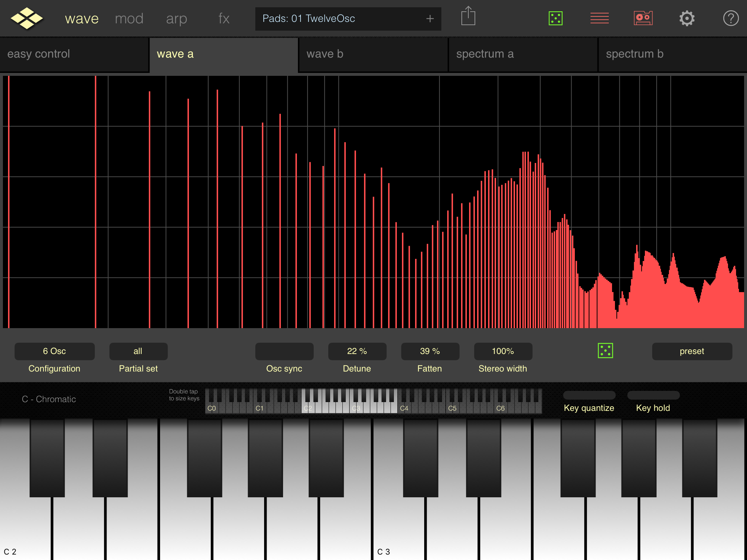Screen dimensions: 747x560
Task: Open preset selector Pads: 01 TwelveOsc
Action: [x=348, y=19]
